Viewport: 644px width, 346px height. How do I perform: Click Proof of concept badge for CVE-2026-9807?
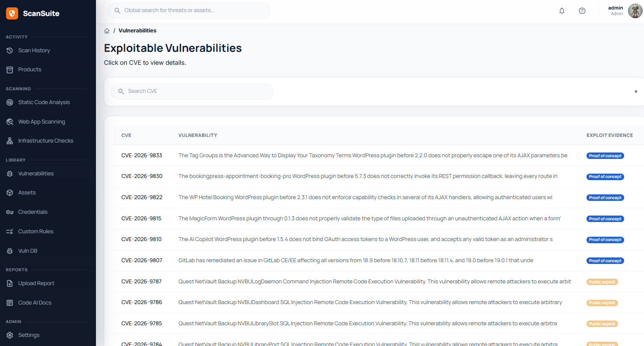(605, 261)
